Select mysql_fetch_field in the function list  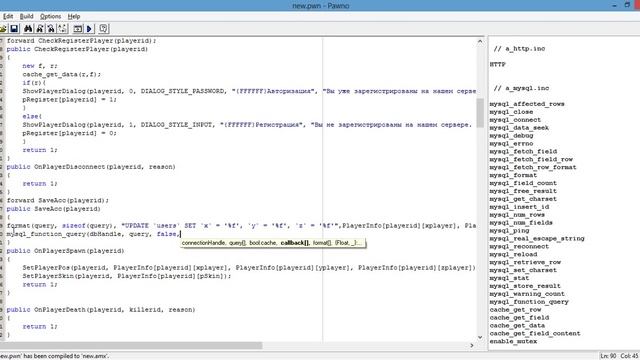(x=523, y=151)
